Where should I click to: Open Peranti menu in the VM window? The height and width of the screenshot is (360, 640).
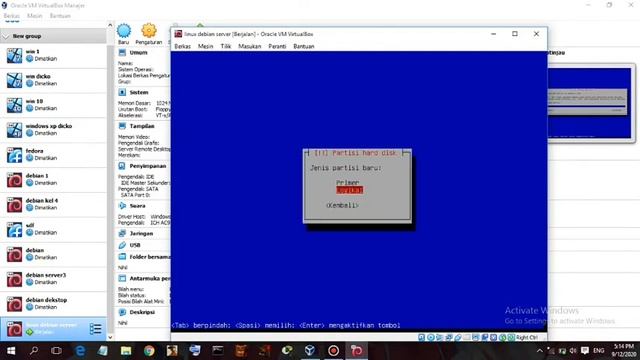point(277,46)
